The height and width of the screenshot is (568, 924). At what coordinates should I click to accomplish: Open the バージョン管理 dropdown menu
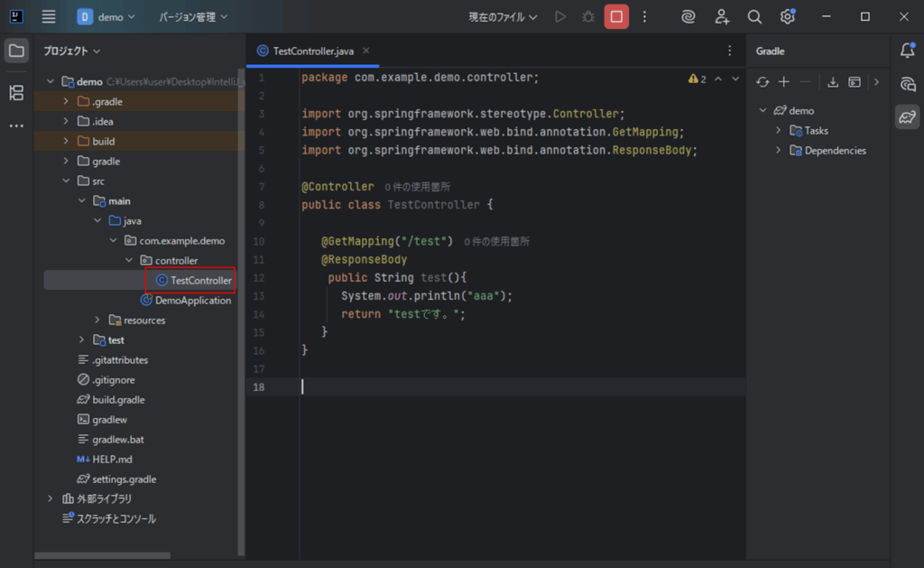tap(193, 16)
